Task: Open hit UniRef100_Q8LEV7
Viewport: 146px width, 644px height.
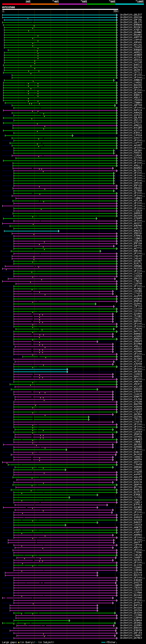Action: [131, 15]
